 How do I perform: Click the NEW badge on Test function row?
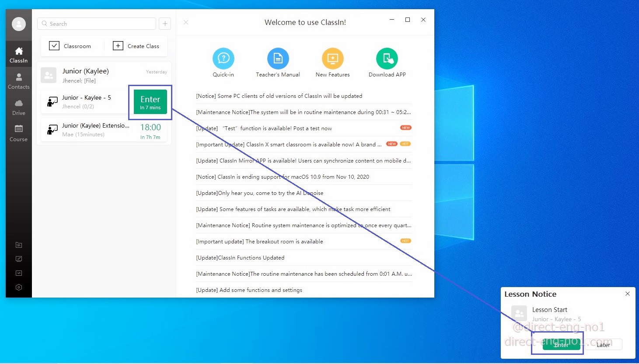pyautogui.click(x=406, y=128)
